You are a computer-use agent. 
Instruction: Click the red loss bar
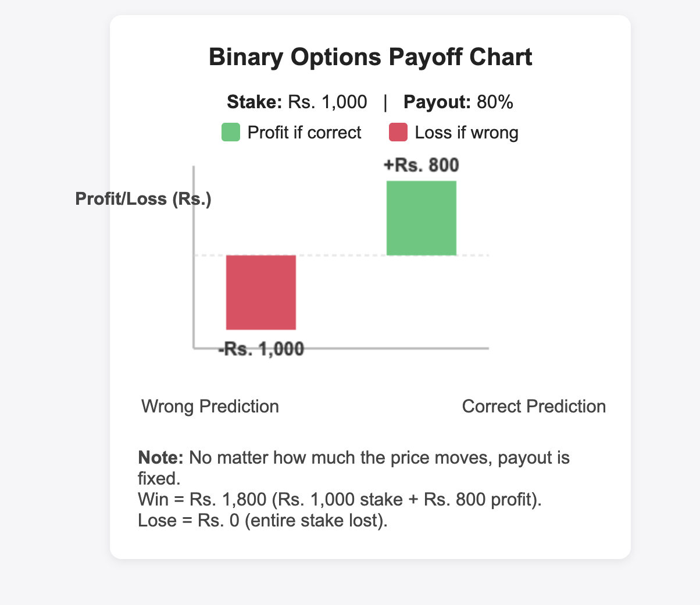[x=261, y=293]
